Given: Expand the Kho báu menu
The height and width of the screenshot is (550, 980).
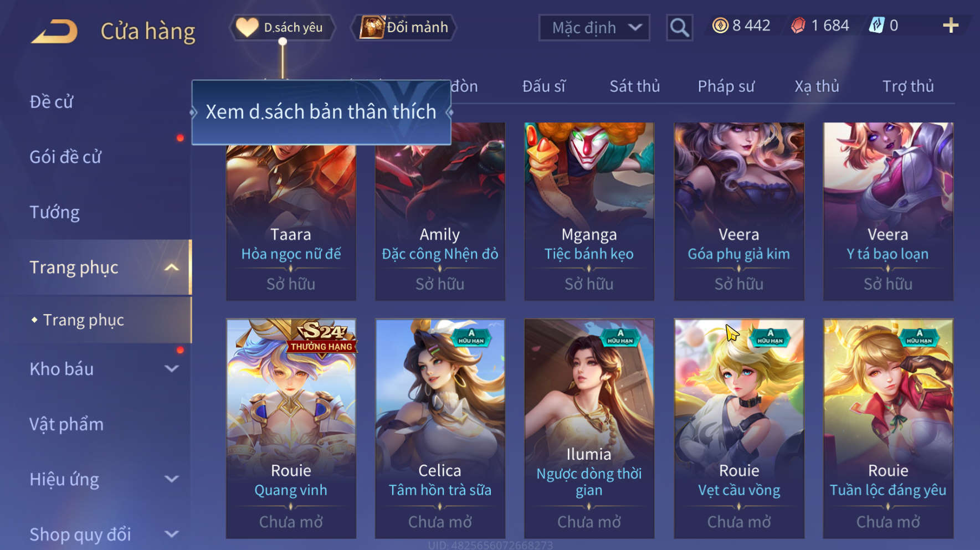Looking at the screenshot, I should pos(172,369).
